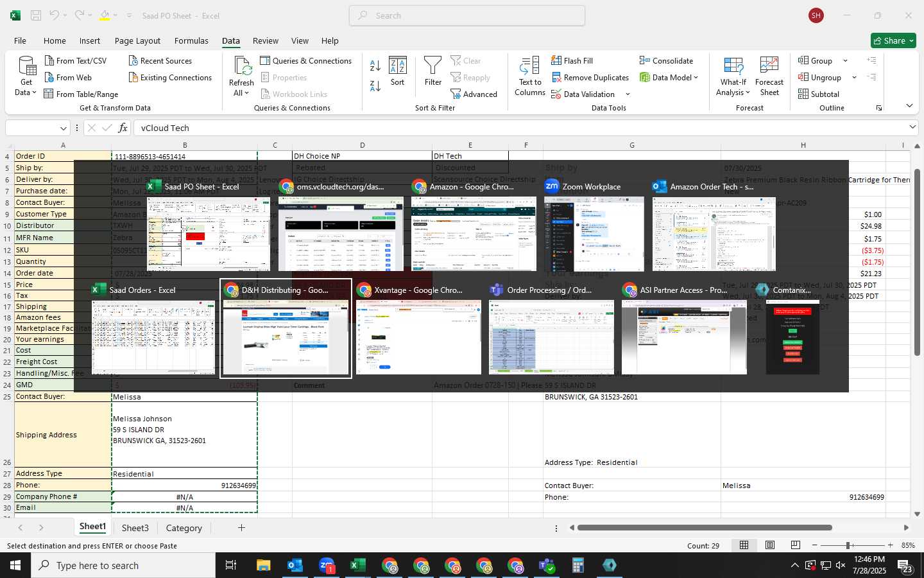Switch to the Formulas tab

tap(191, 40)
